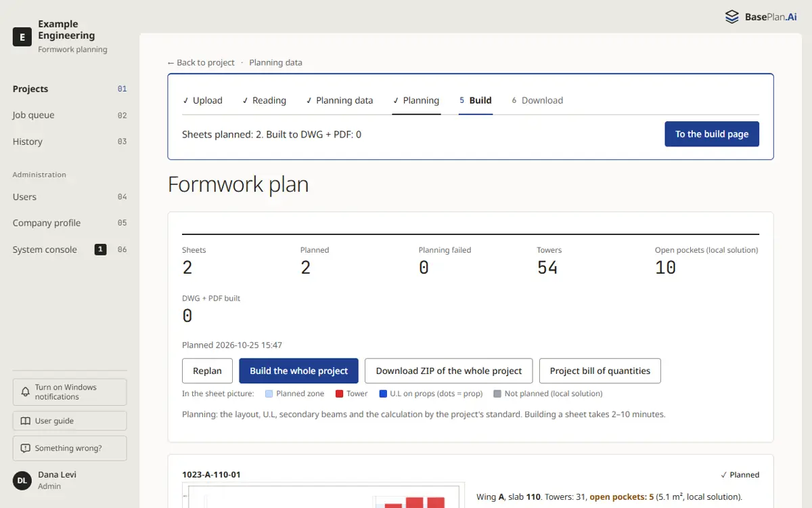Click the Planning data breadcrumb
Viewport: 812px width, 508px height.
(275, 62)
